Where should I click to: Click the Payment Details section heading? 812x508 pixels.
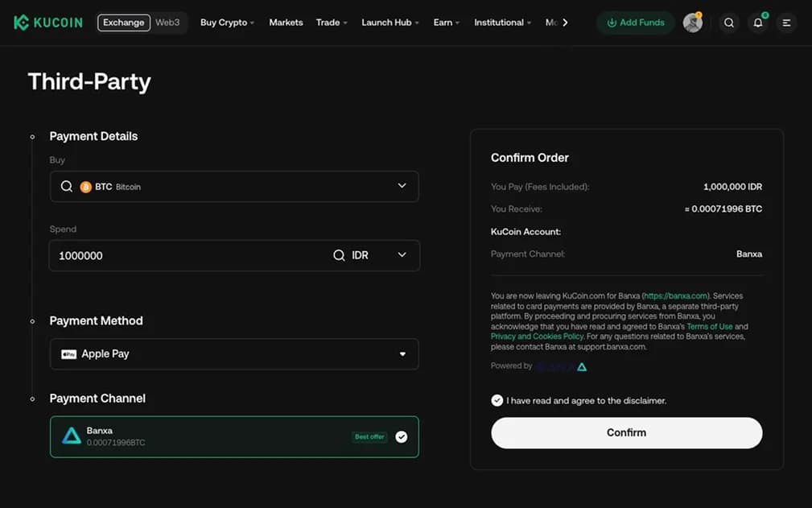[93, 136]
